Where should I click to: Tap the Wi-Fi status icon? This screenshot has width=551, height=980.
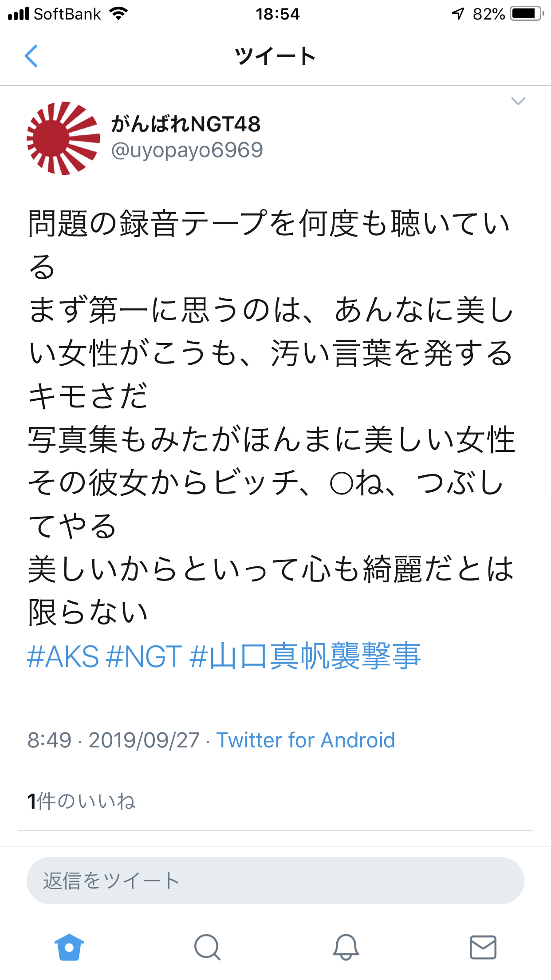click(x=118, y=14)
